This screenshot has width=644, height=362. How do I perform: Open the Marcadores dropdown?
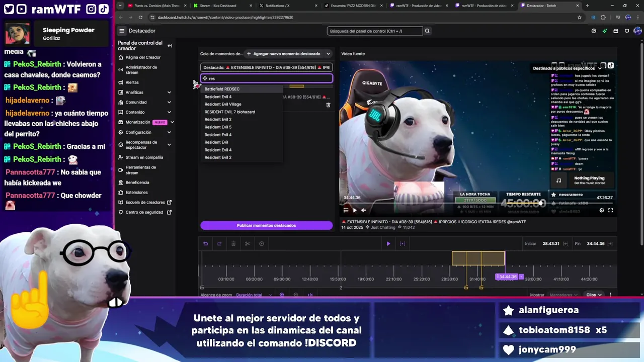coord(564,295)
